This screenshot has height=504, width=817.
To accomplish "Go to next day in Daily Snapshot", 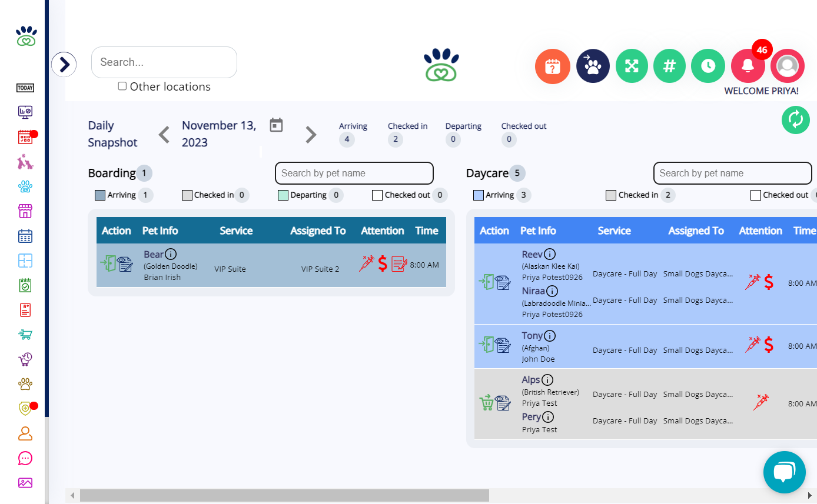I will click(x=311, y=135).
